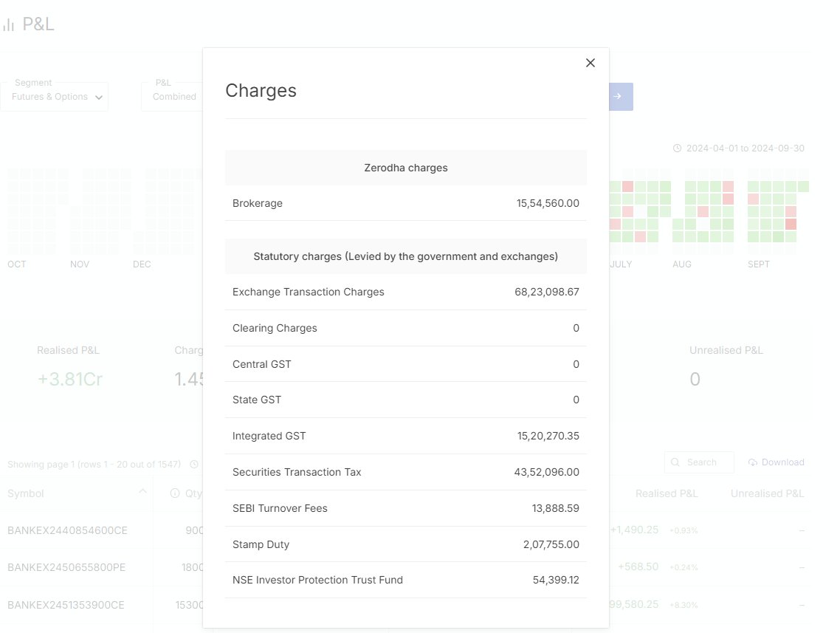Click the 15,20,270.35 Integrated GST value
Image resolution: width=840 pixels, height=633 pixels.
point(548,436)
